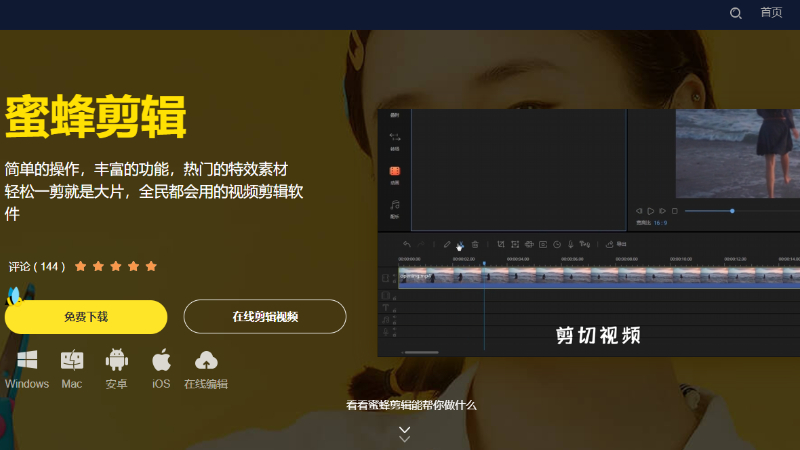Click the stop square playback button
Image resolution: width=800 pixels, height=450 pixels.
pos(674,211)
